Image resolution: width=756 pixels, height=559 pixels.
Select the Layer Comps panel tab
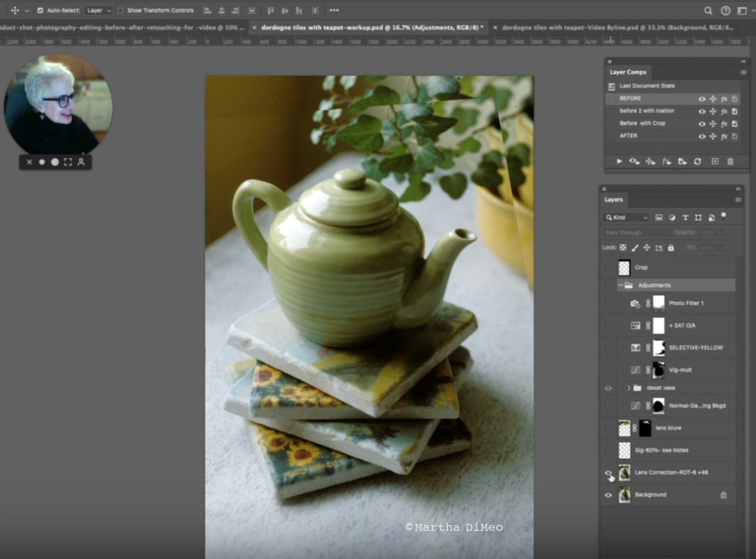628,72
